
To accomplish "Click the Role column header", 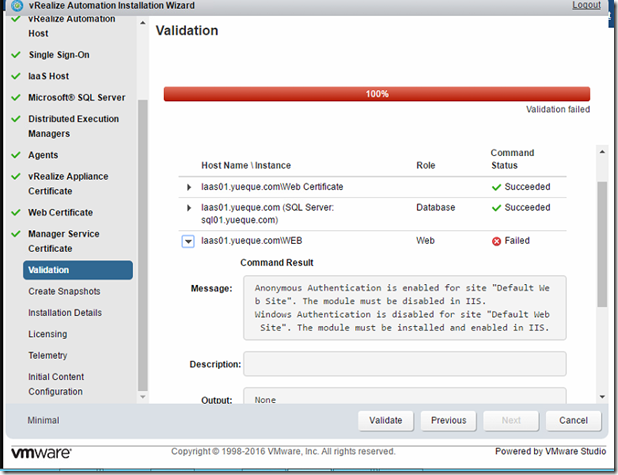I will click(426, 166).
